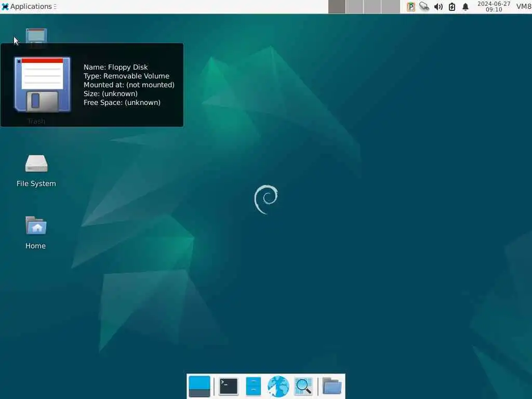Click Show Desktop icon in dock
The width and height of the screenshot is (532, 399).
tap(199, 387)
